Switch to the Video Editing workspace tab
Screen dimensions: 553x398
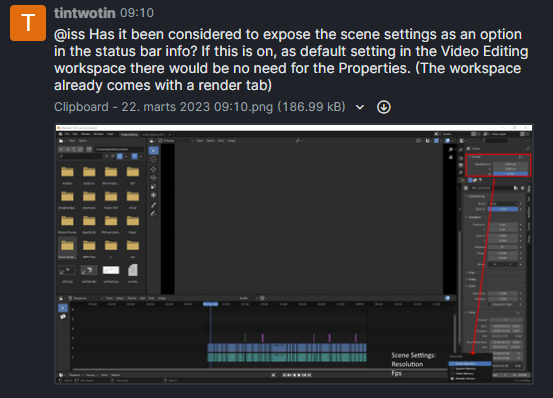tap(129, 135)
